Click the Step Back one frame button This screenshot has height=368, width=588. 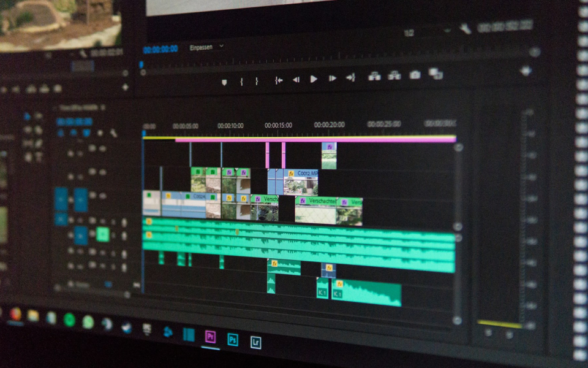click(x=296, y=79)
